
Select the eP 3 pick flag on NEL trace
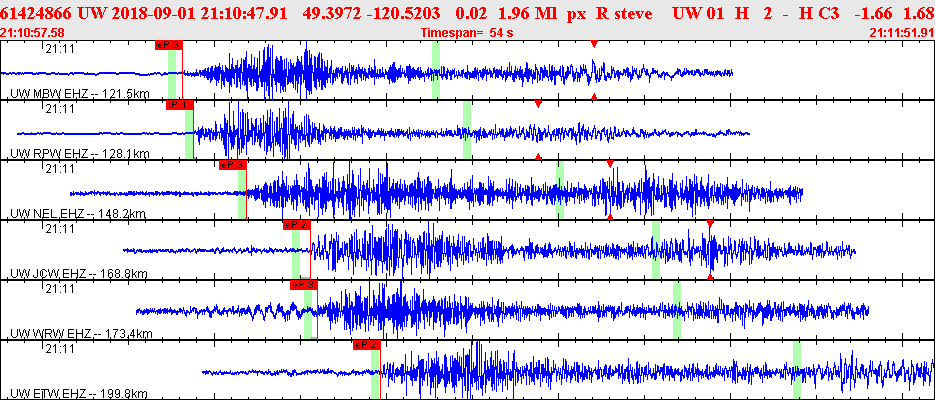point(233,165)
